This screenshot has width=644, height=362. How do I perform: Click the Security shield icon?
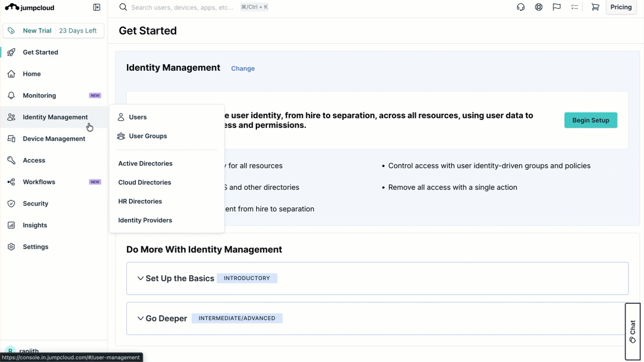coord(11,204)
